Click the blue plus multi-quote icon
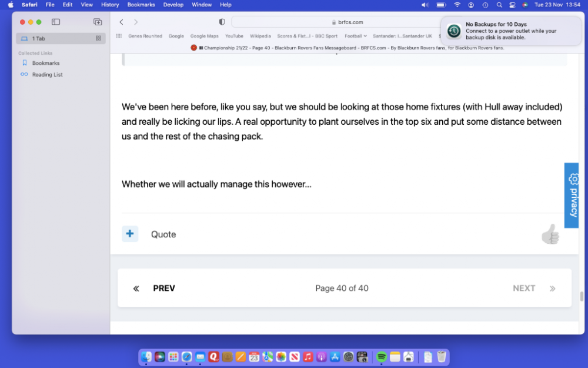The width and height of the screenshot is (588, 368). (130, 234)
